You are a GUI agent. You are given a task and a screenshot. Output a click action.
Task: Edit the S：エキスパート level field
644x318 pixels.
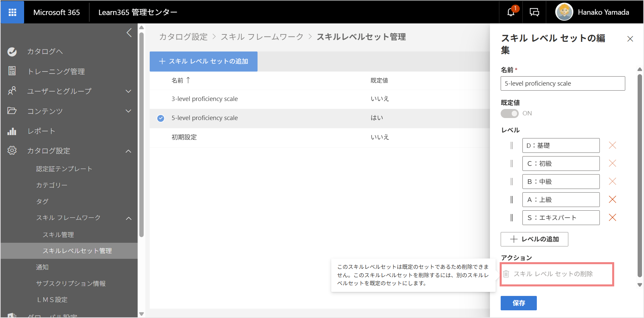561,218
